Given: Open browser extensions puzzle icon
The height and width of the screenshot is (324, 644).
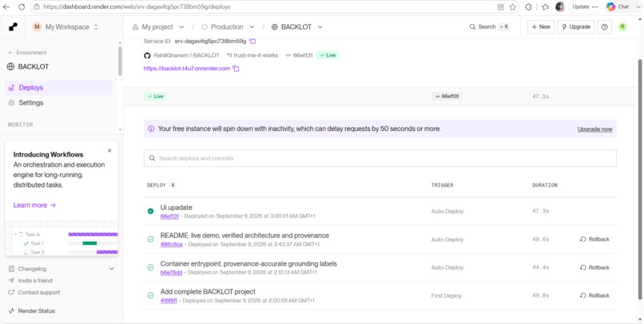Looking at the screenshot, I should (x=529, y=7).
